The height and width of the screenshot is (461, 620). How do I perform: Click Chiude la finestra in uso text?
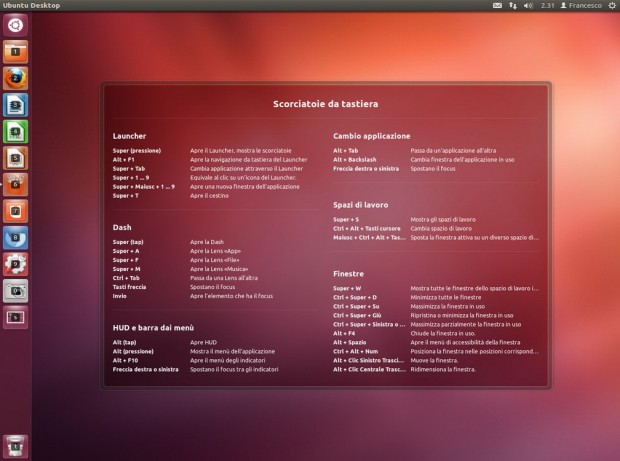tap(443, 333)
